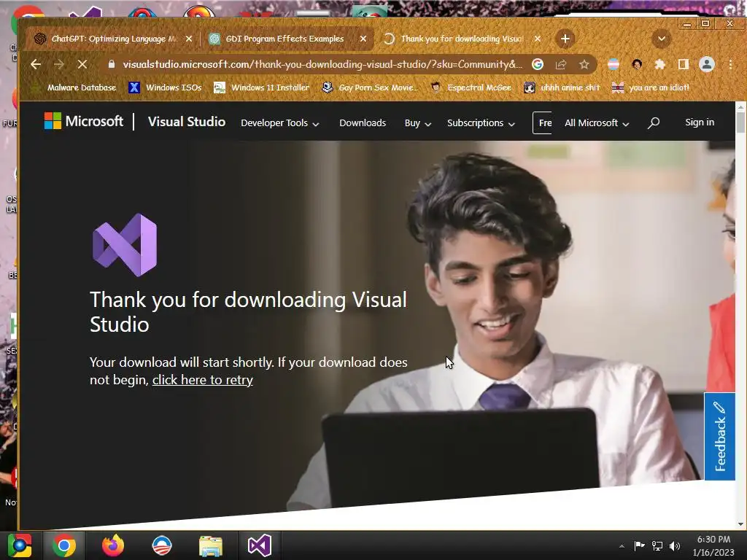Expand the Subscriptions menu
The image size is (747, 560).
tap(481, 122)
